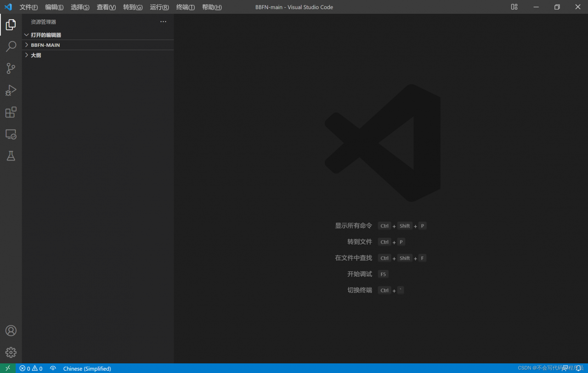Image resolution: width=588 pixels, height=373 pixels.
Task: Open the 运行(R) menu
Action: coord(159,7)
